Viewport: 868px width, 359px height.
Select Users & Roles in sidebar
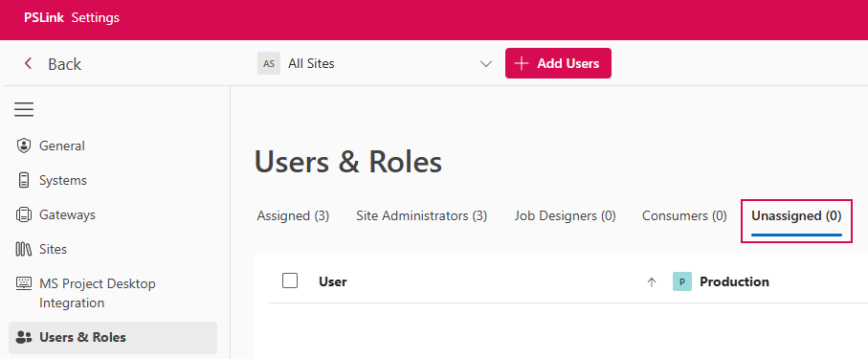pos(113,337)
